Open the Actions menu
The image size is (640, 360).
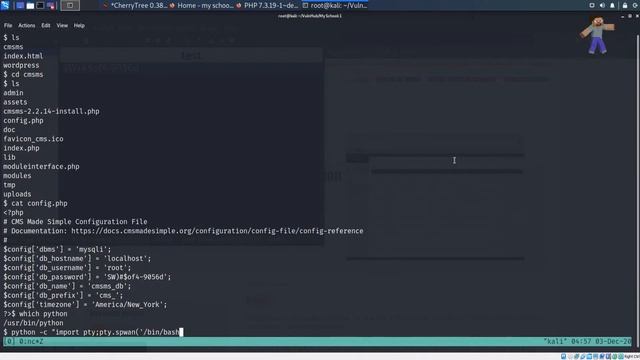[x=27, y=25]
